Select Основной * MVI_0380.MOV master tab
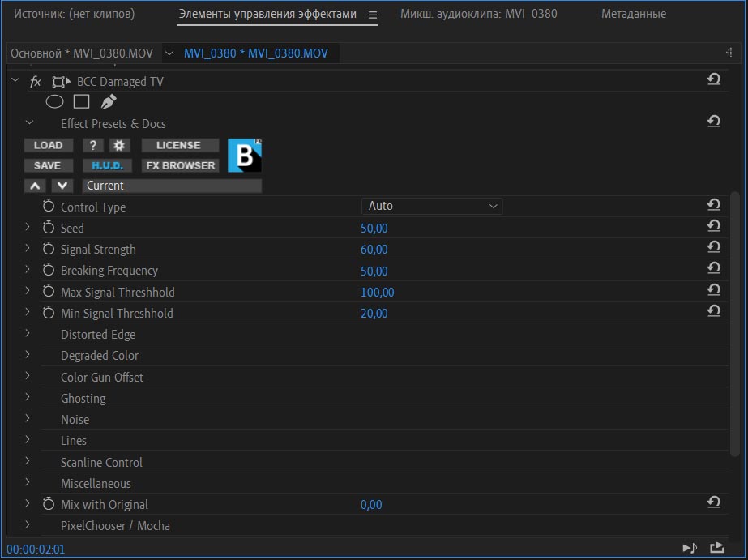 82,53
